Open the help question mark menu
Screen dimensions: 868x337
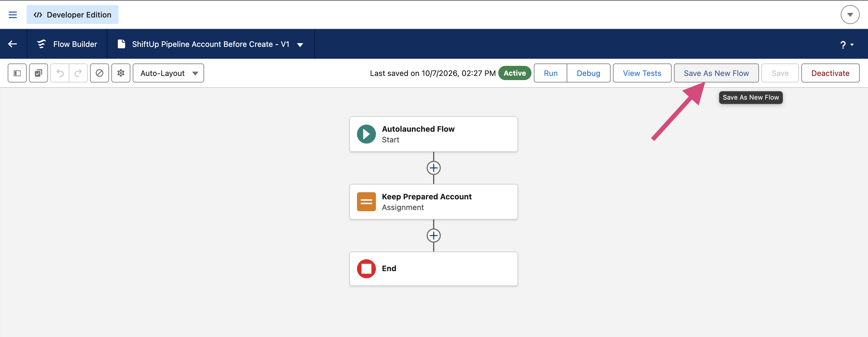846,44
